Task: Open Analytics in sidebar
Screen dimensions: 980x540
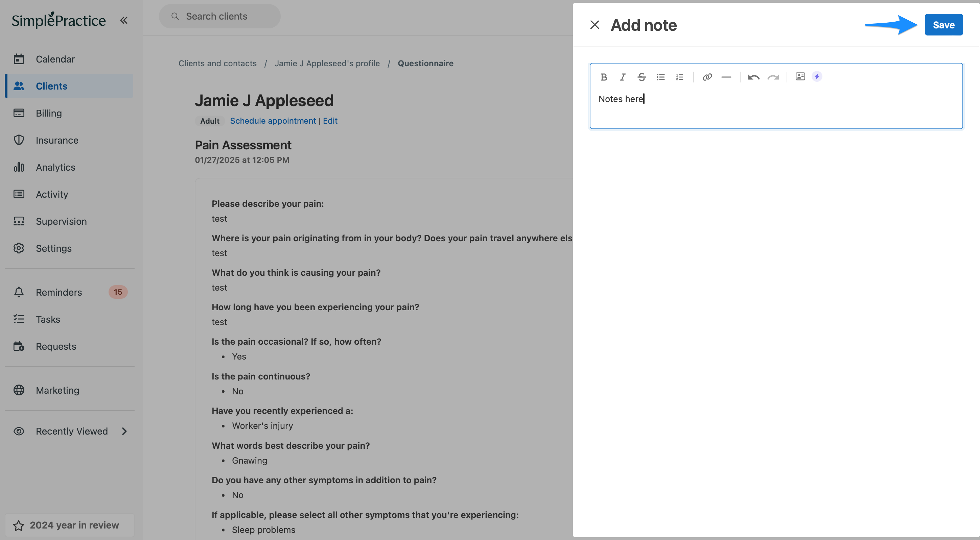Action: (69, 167)
